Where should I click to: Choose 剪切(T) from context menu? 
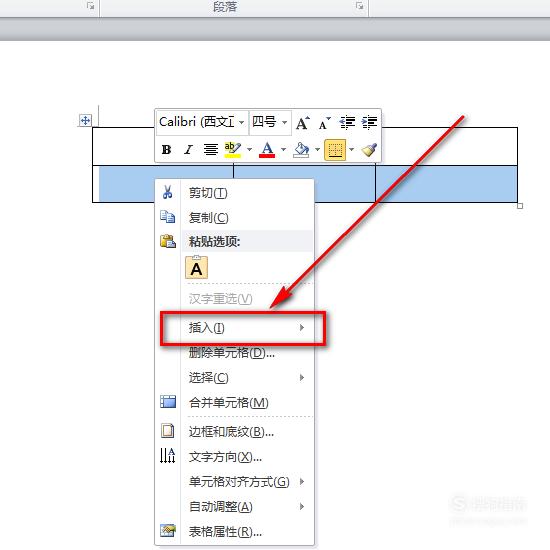click(234, 193)
